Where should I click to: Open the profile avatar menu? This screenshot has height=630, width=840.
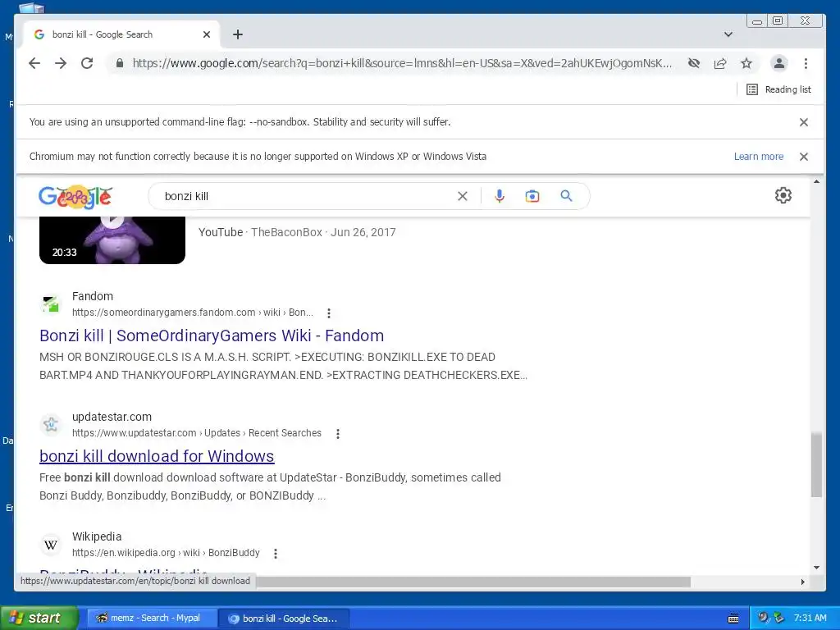(x=779, y=63)
